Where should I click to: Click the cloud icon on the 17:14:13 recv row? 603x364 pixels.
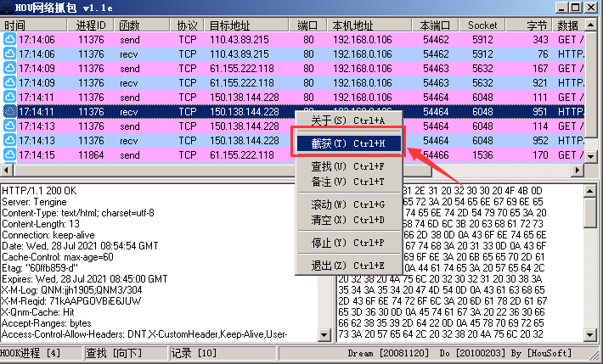(9, 141)
